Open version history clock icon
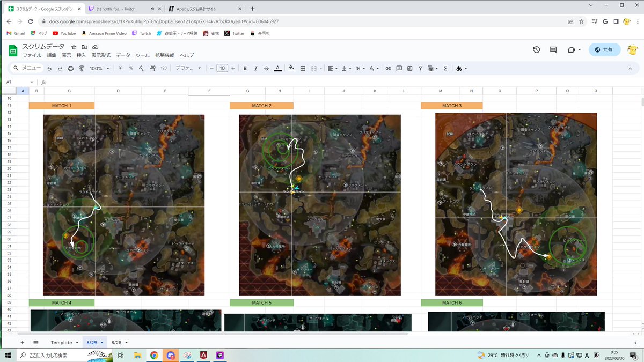Viewport: 644px width, 362px height. (x=536, y=49)
